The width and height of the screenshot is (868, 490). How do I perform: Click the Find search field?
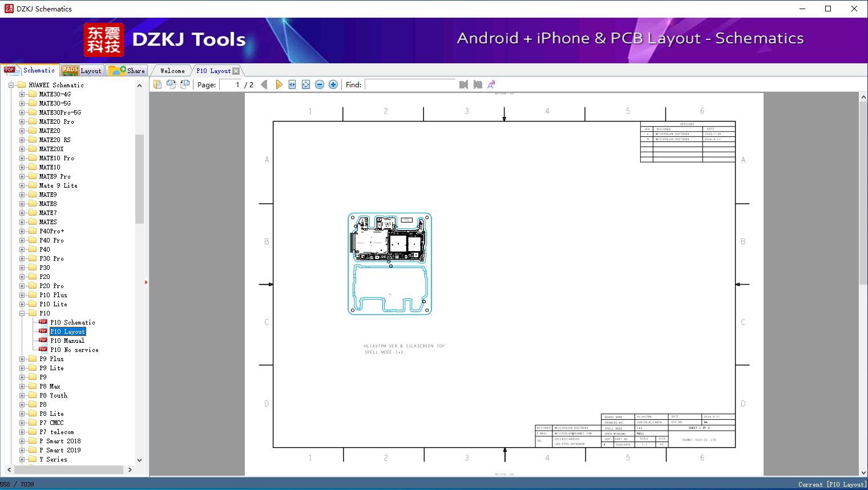[410, 84]
